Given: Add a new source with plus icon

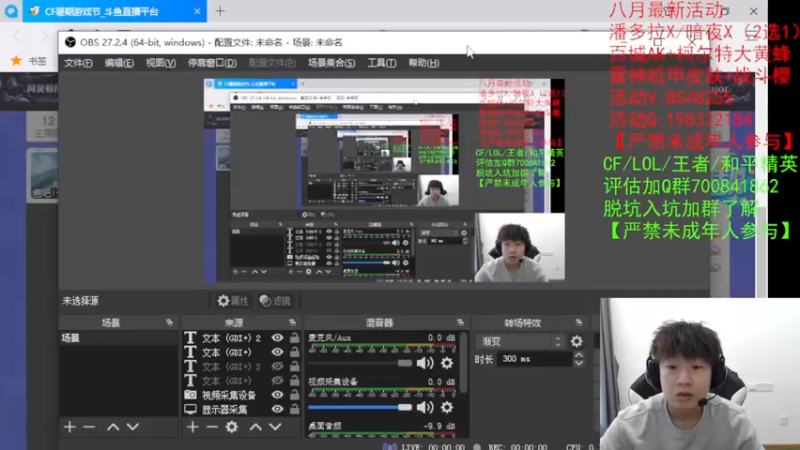Looking at the screenshot, I should (x=192, y=427).
